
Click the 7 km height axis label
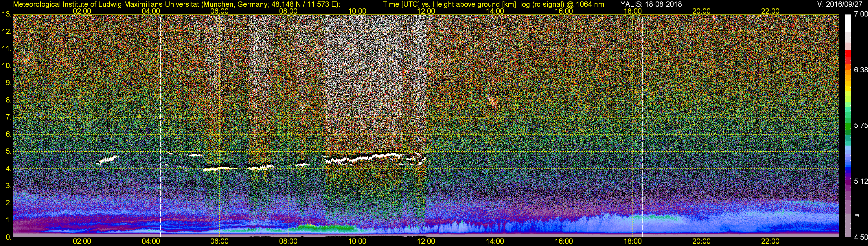(x=8, y=117)
